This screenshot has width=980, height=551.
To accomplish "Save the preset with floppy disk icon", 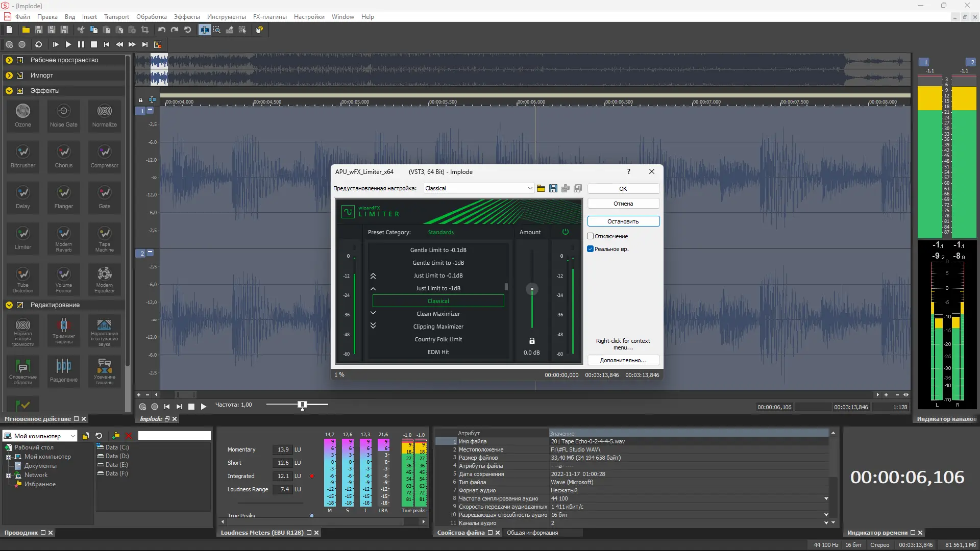I will [553, 189].
